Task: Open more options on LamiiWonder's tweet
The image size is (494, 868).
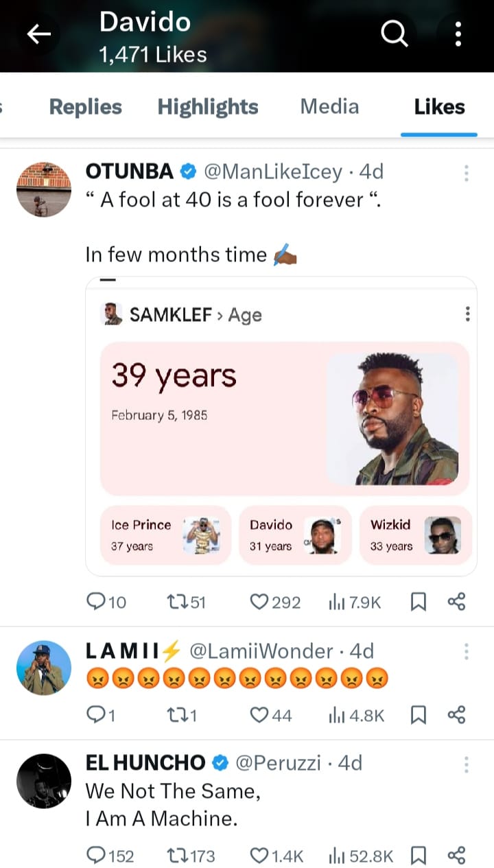Action: pos(466,651)
